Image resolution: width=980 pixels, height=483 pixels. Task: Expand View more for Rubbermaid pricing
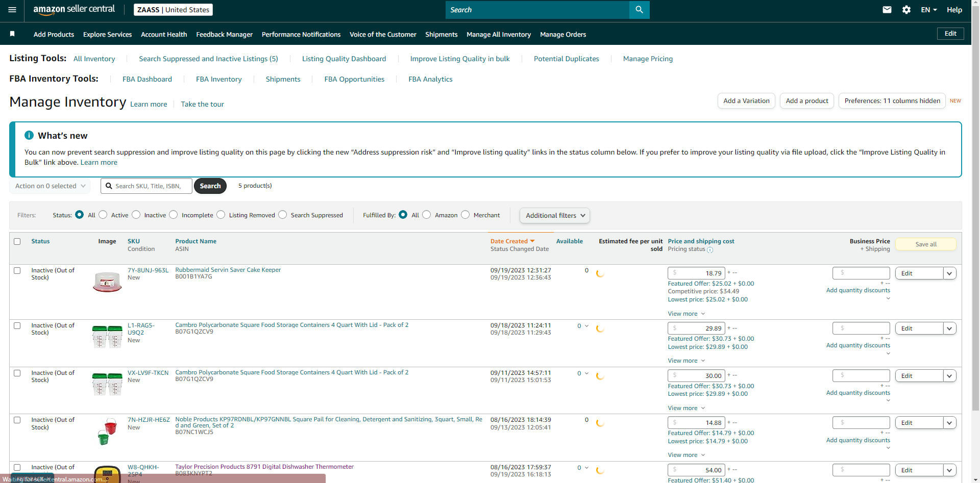pos(686,314)
